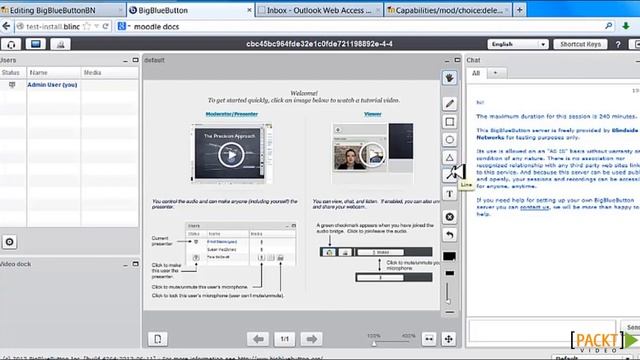This screenshot has height=360, width=640.
Task: Click the share webcam button
Action: pyautogui.click(x=60, y=44)
